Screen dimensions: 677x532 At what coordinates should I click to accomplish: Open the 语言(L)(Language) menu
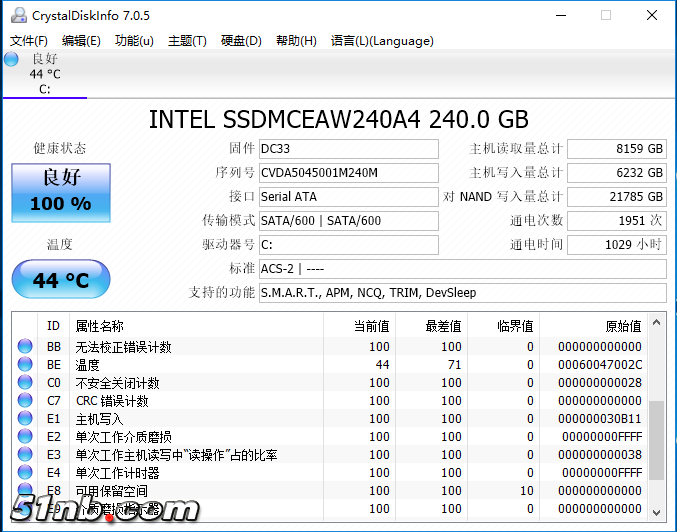[x=382, y=41]
